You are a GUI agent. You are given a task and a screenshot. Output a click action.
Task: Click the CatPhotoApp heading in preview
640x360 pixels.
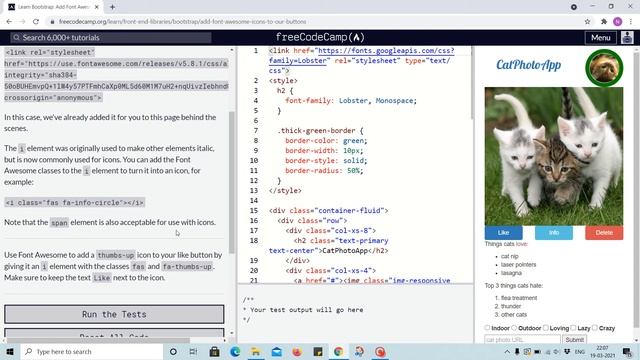529,65
